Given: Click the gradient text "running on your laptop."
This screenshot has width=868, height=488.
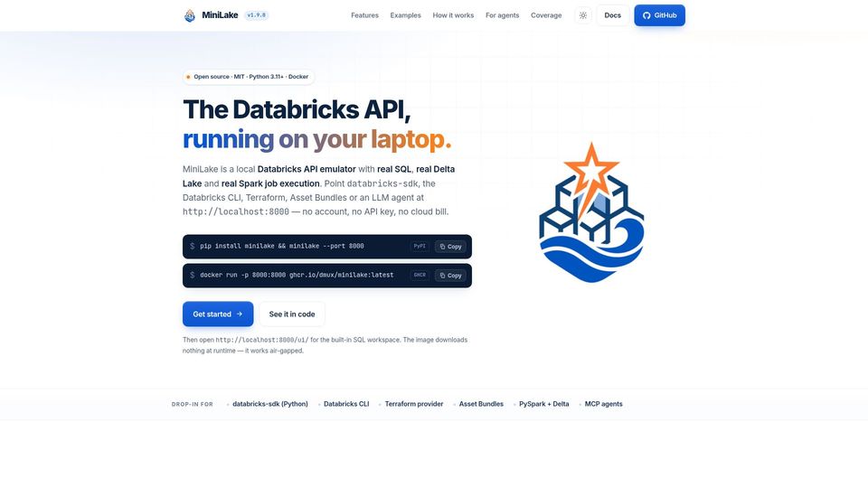Looking at the screenshot, I should click(x=317, y=139).
